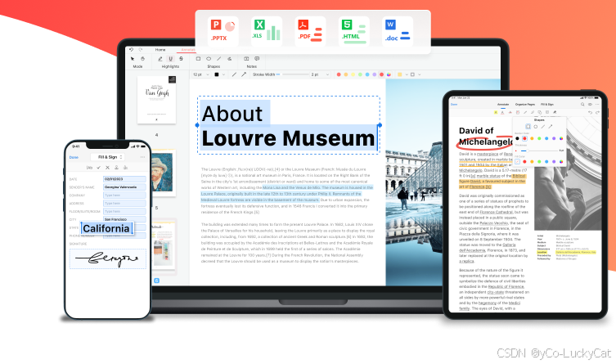Pick the rectangle shape tool on laptop toolbar
The width and height of the screenshot is (616, 364).
click(199, 59)
